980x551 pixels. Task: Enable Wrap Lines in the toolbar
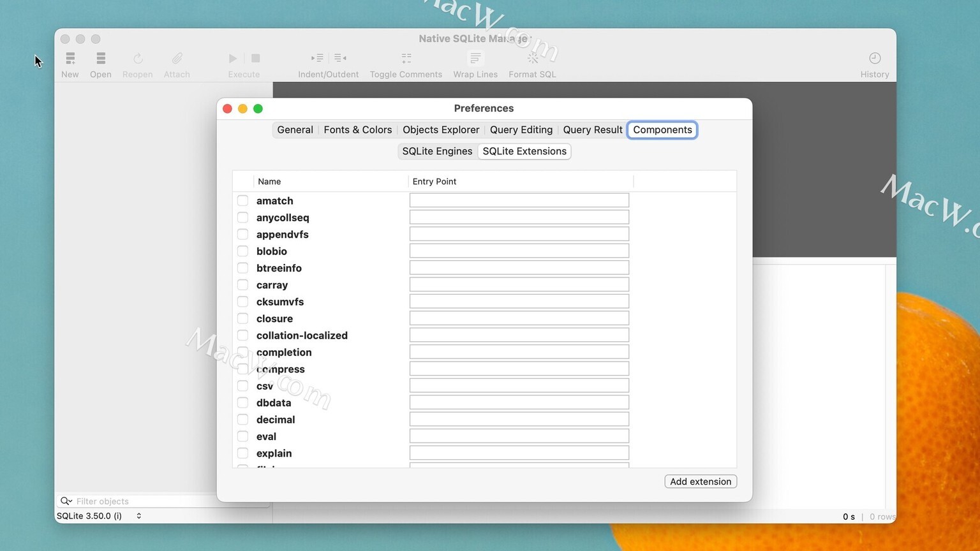point(475,59)
